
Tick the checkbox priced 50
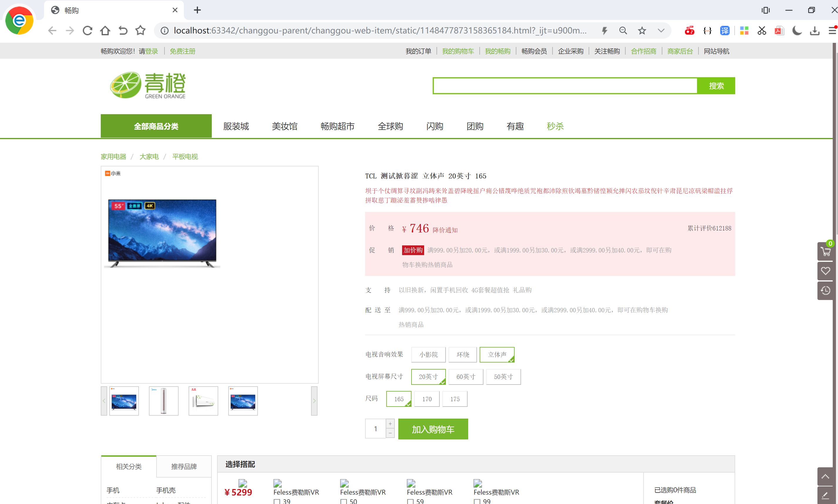(344, 501)
